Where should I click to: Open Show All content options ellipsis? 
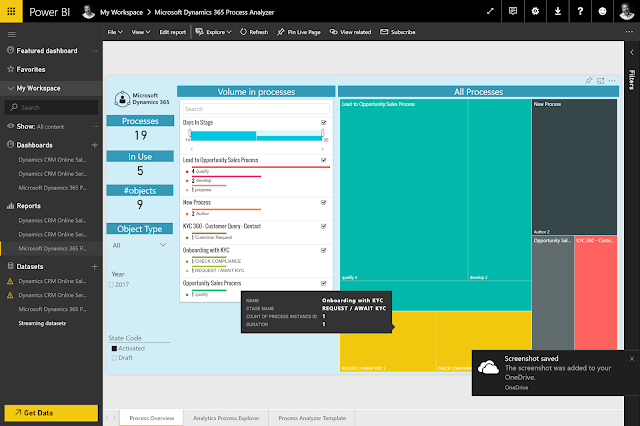click(95, 126)
